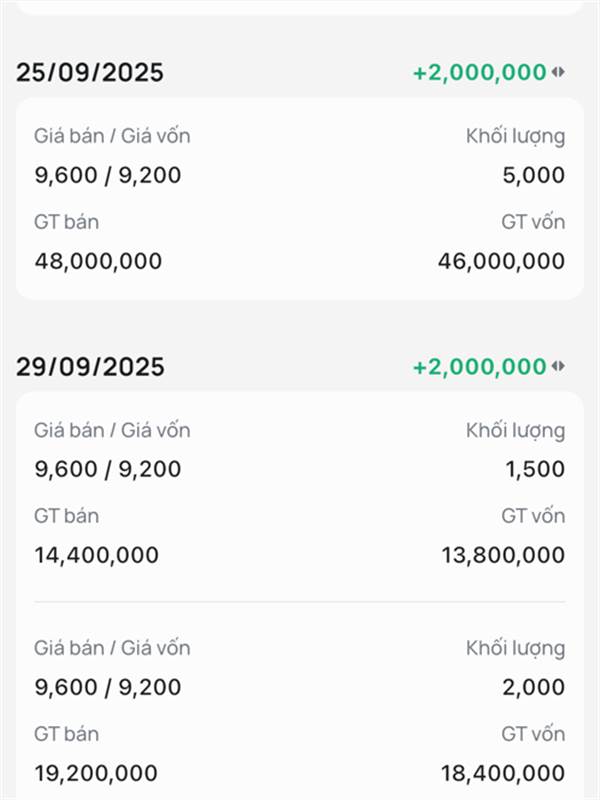
Task: Tap the 25/09/2025 date header
Action: point(89,73)
